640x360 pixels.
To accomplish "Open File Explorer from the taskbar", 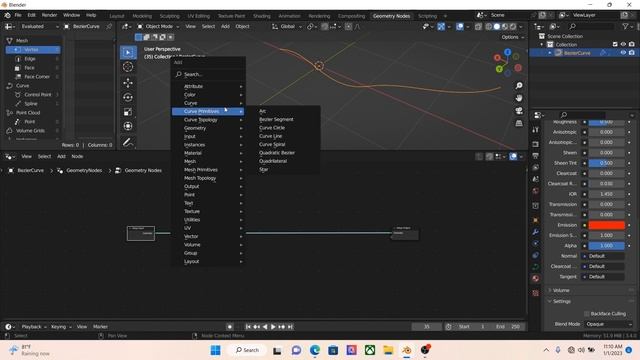I will pos(388,350).
